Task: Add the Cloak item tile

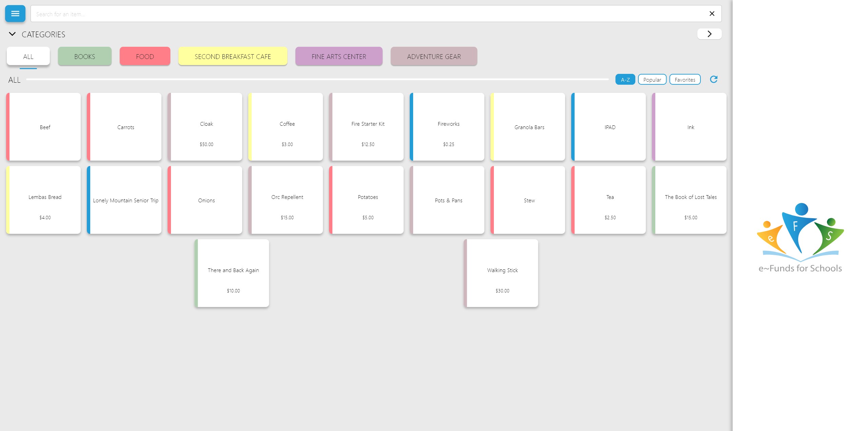Action: point(206,127)
